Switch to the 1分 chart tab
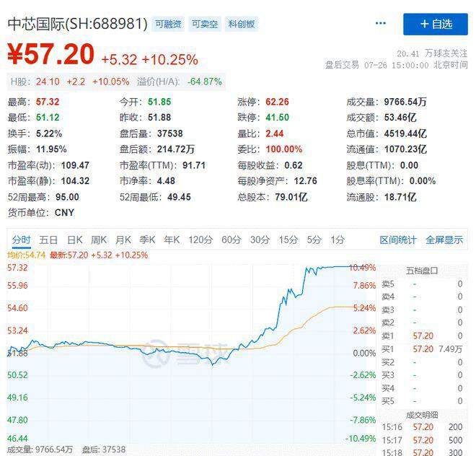 pos(338,240)
